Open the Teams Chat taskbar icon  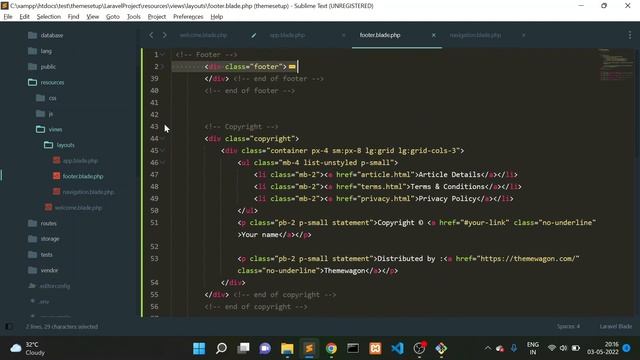pos(265,348)
